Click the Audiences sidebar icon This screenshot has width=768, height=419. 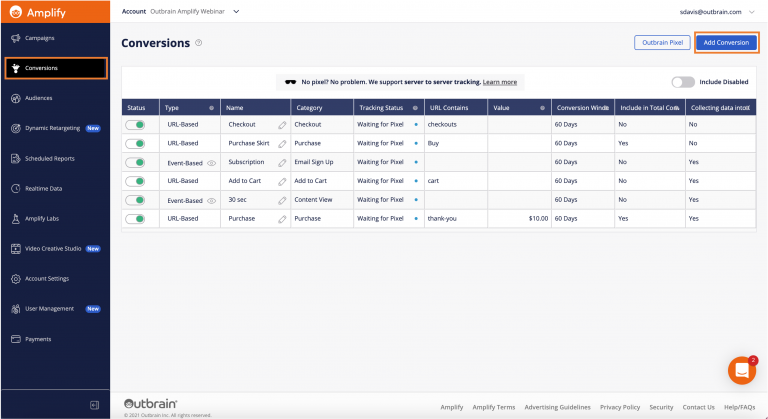(x=16, y=98)
